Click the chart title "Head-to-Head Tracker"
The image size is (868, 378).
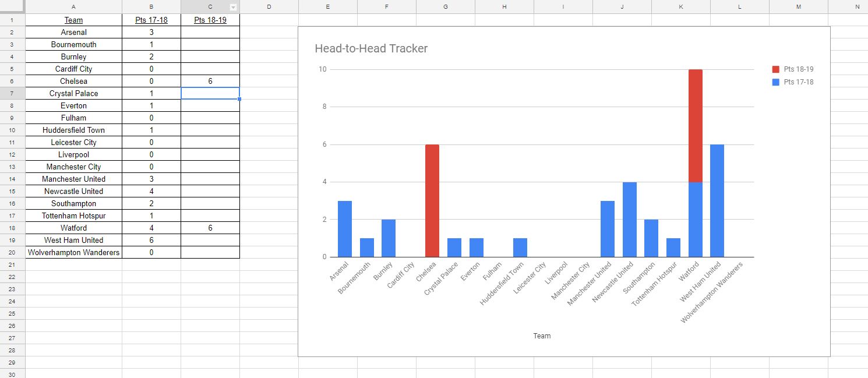(x=371, y=48)
